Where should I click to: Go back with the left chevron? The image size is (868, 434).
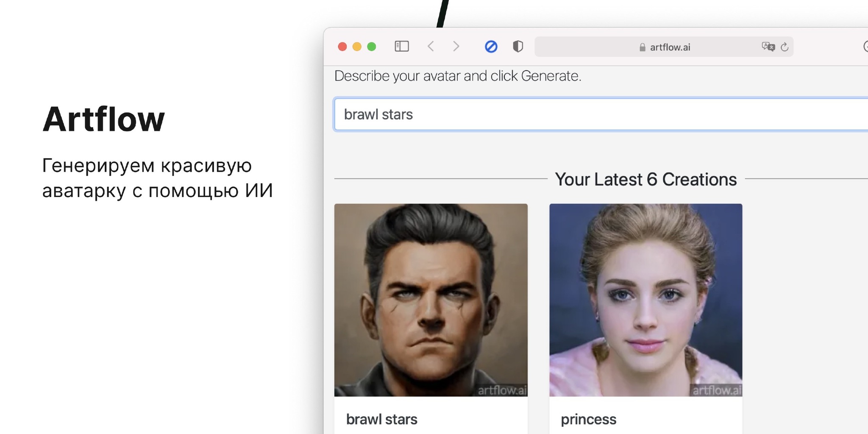(x=431, y=46)
